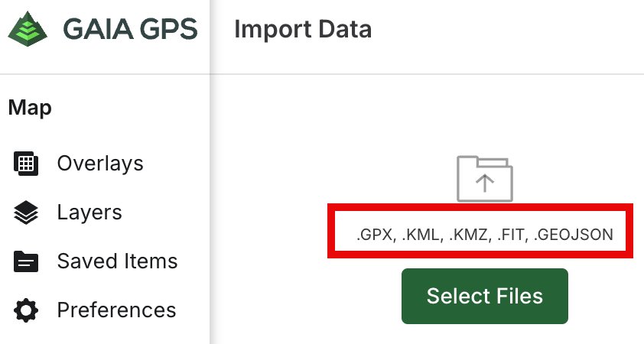Click the .GEOJSON format text
This screenshot has height=344, width=644.
[x=574, y=235]
